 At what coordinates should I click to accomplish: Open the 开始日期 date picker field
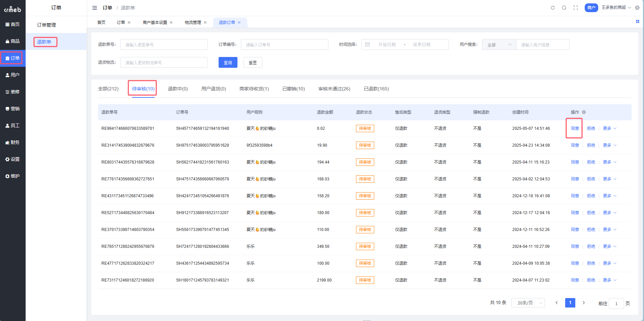pos(387,45)
